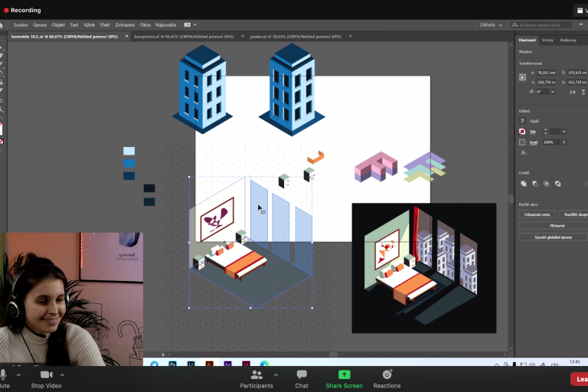The width and height of the screenshot is (588, 392).
Task: Click the Stop Video camera icon
Action: [x=46, y=374]
